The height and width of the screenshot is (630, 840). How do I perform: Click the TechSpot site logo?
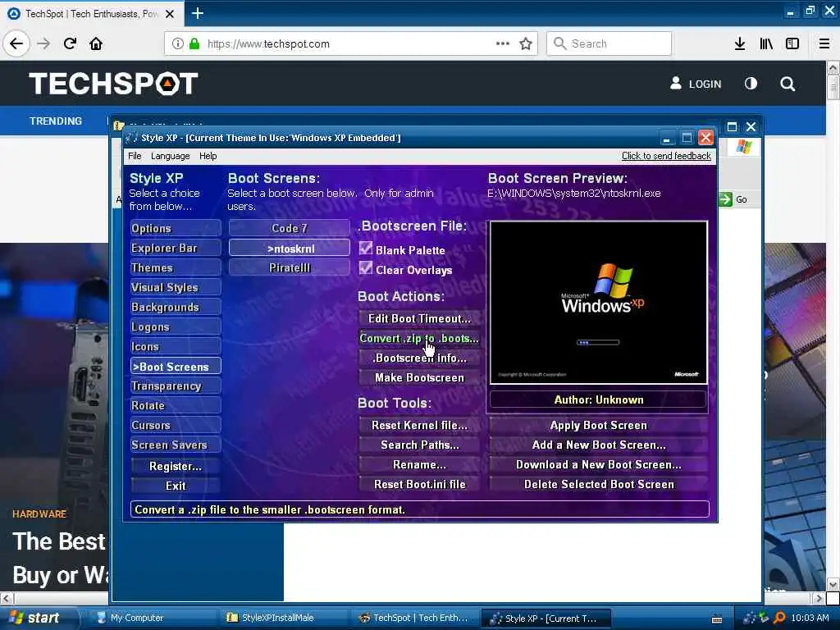pos(113,84)
